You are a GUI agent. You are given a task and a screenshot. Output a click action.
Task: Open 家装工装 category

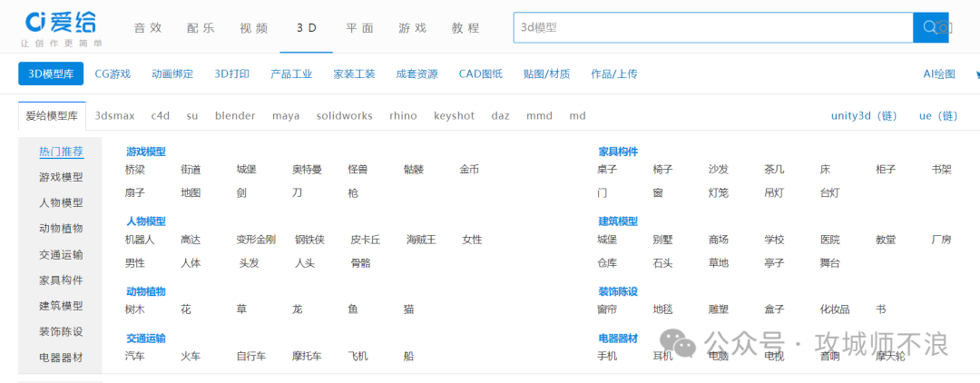[x=355, y=74]
